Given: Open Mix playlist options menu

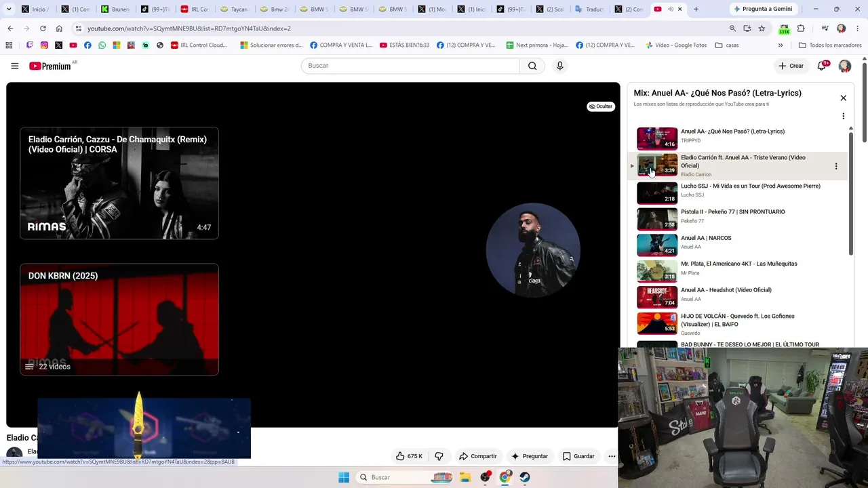Looking at the screenshot, I should click(x=843, y=116).
